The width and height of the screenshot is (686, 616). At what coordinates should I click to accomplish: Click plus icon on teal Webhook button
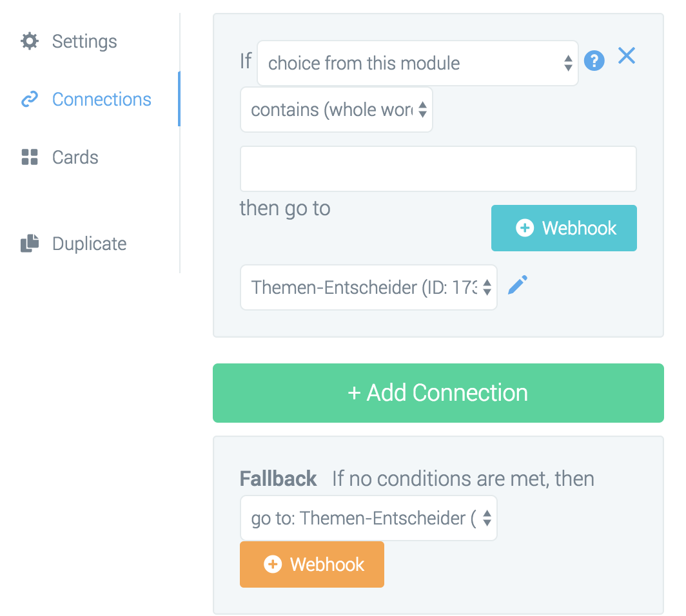(525, 227)
